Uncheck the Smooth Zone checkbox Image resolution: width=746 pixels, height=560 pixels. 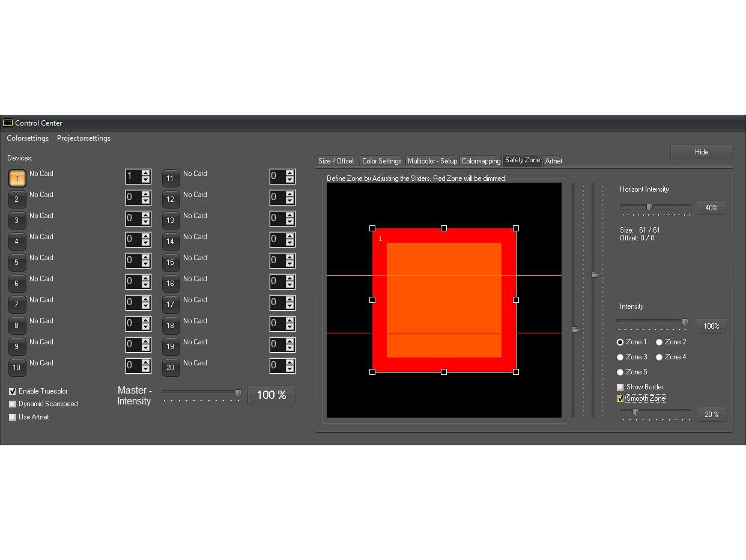pos(620,398)
